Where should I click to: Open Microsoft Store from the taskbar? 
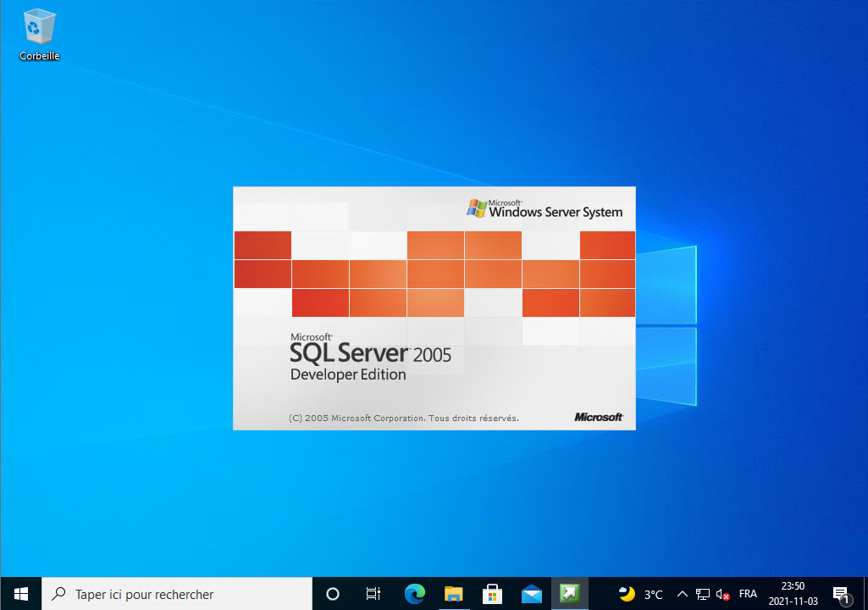coord(492,594)
